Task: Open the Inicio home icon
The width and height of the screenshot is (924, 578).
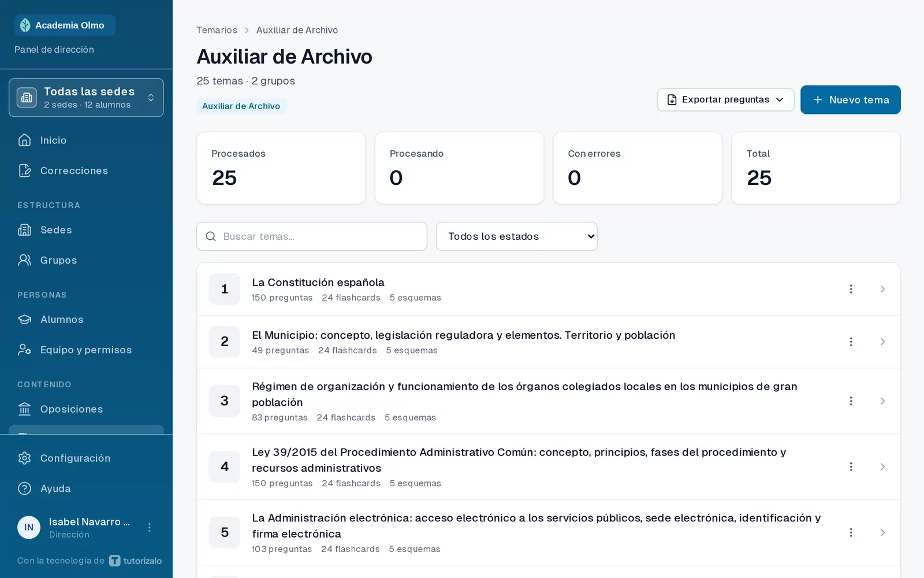Action: coord(24,140)
